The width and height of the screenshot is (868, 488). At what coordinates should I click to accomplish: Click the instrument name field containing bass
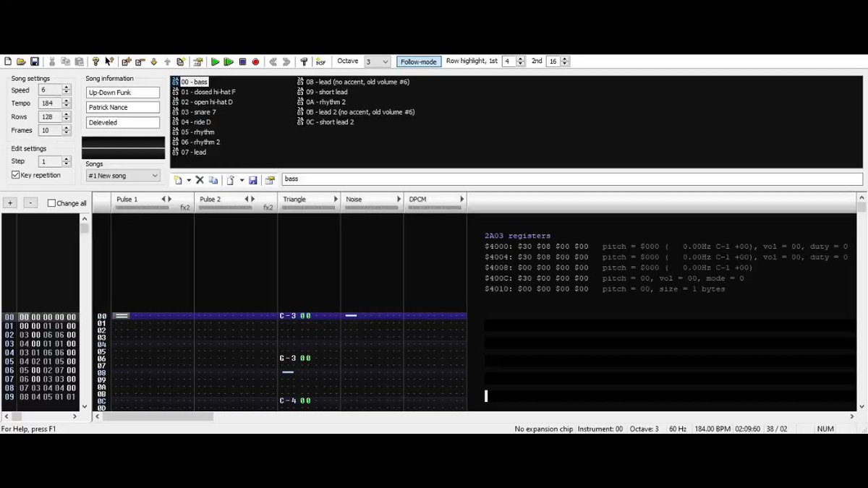pos(571,179)
